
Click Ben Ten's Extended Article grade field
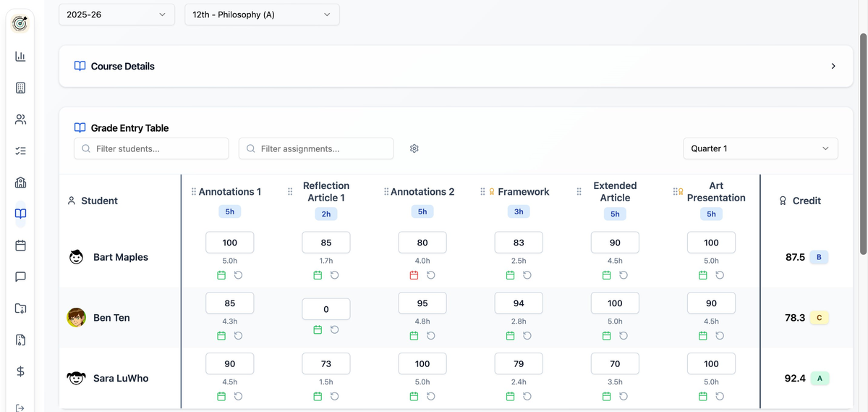tap(615, 303)
